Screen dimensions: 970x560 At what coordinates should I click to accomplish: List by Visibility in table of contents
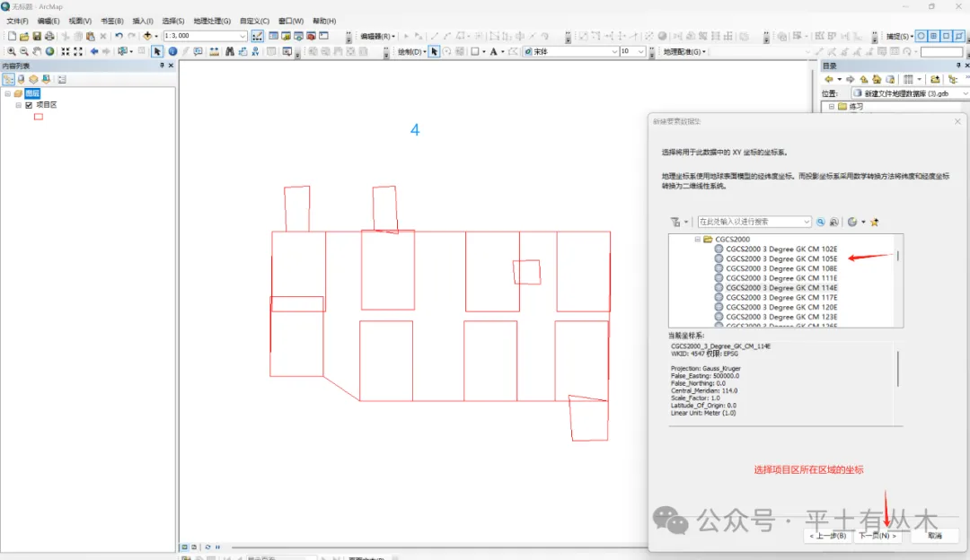(x=33, y=79)
